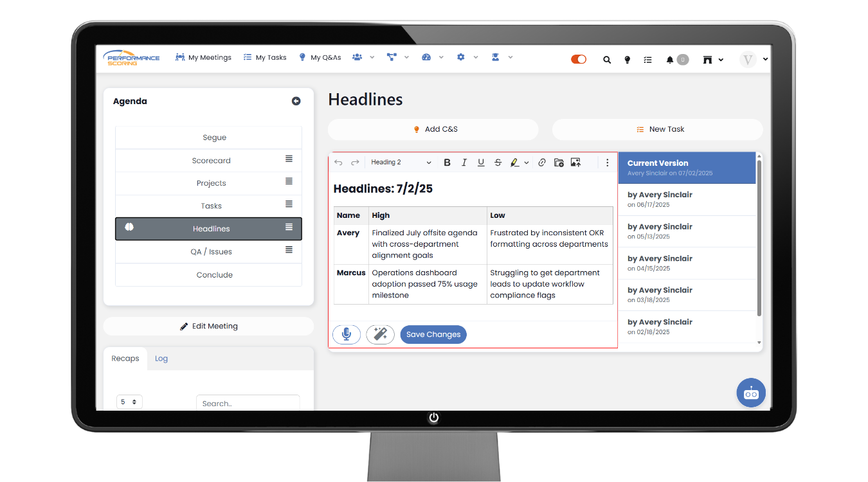Open My Meetings from the top menu

(203, 57)
